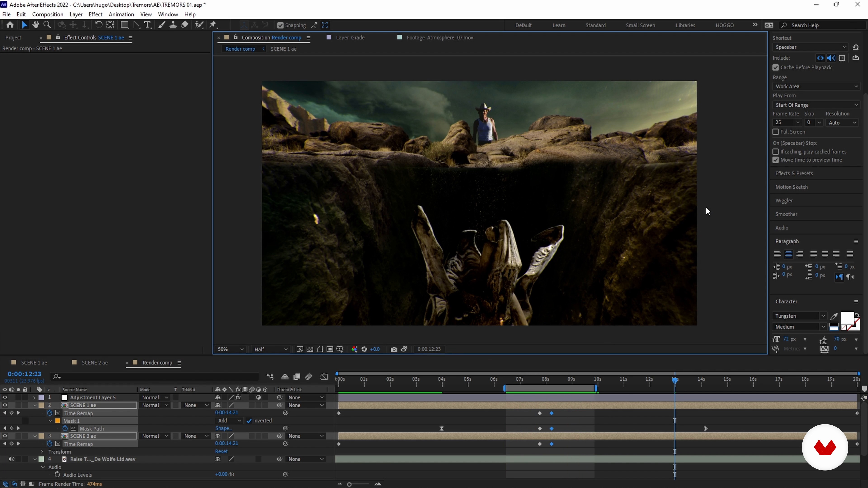Click the viewer snapshot camera icon
The image size is (868, 488).
pyautogui.click(x=394, y=349)
